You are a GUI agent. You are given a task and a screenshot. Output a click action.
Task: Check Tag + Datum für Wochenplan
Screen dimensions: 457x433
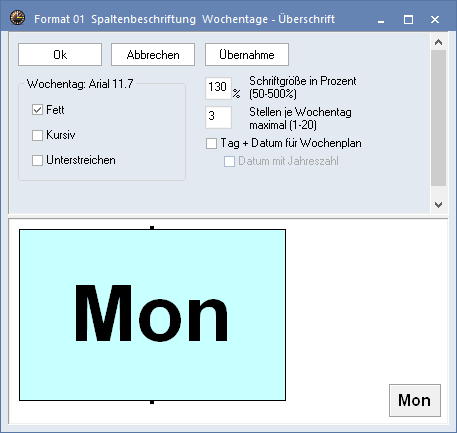pyautogui.click(x=211, y=144)
